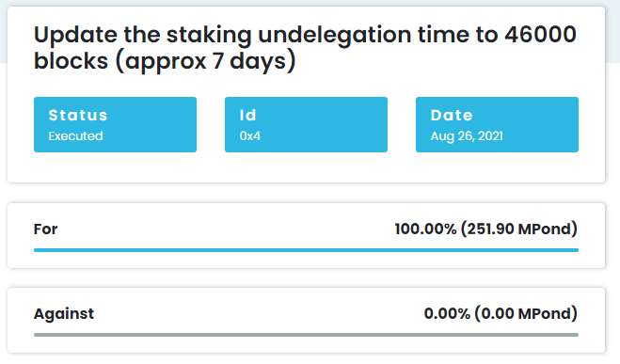The width and height of the screenshot is (620, 364).
Task: Click the 100.00% (251.90 MPond) result
Action: (486, 229)
